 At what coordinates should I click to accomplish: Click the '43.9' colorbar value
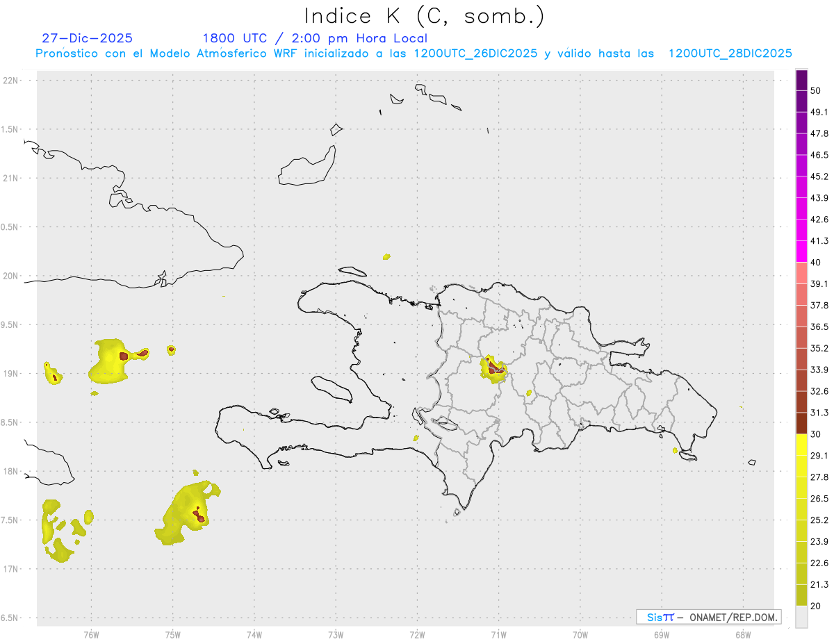819,198
